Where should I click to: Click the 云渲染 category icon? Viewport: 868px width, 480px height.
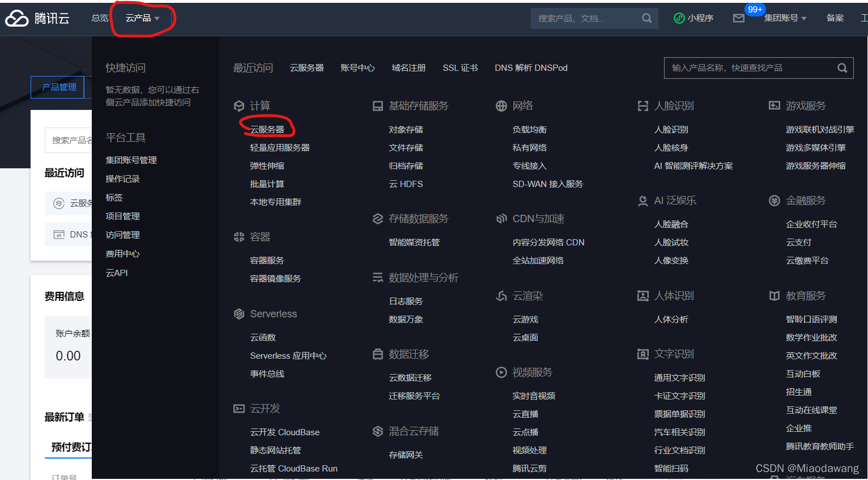[x=501, y=296]
